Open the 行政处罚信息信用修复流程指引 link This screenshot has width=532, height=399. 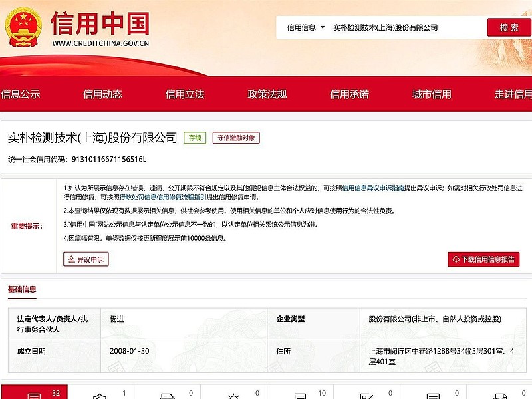pyautogui.click(x=163, y=197)
